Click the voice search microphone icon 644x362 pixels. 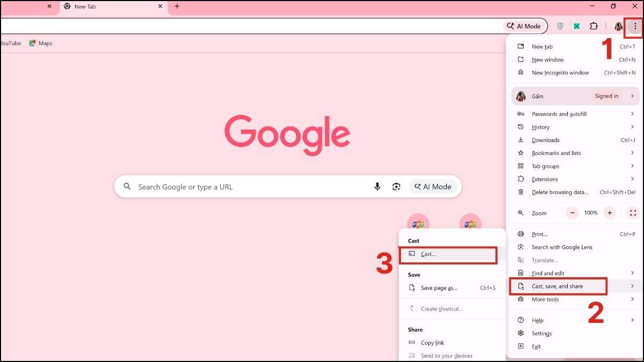[377, 187]
